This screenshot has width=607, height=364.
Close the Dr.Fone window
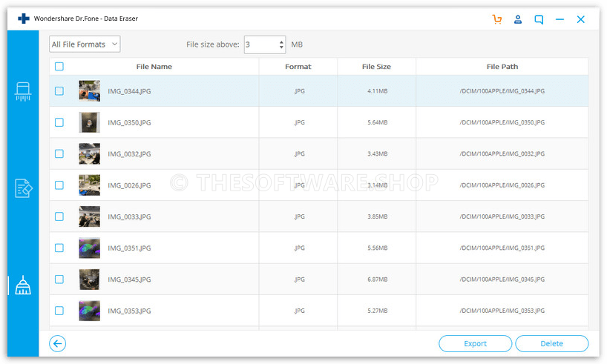pos(581,19)
